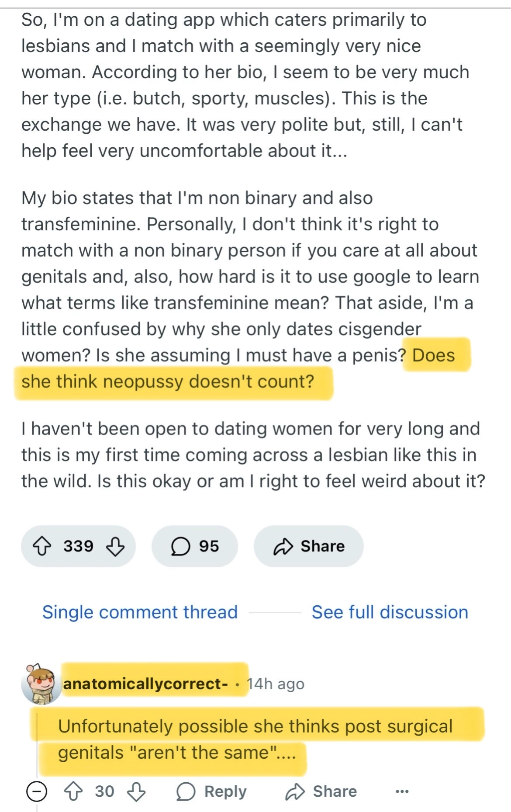This screenshot has height=812, width=511.
Task: Downvote the anatomicallycorrect- comment
Action: (136, 791)
